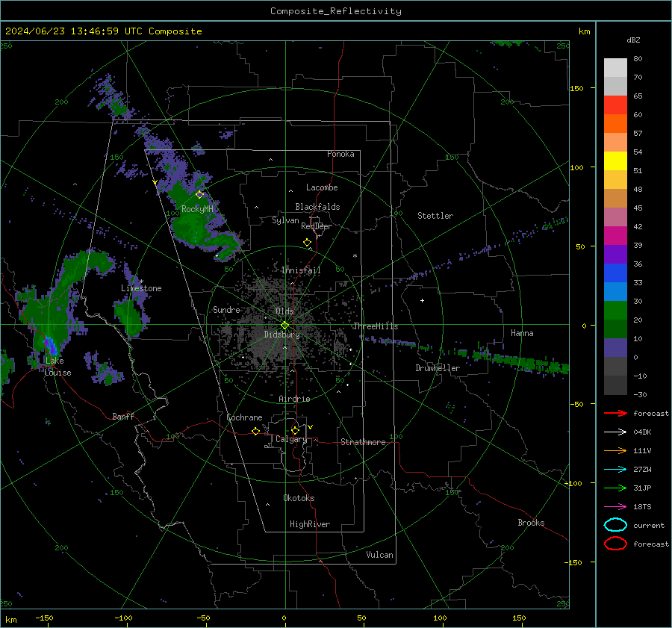672x628 pixels.
Task: Click the white plus marker east of ThreeHills
Action: [422, 300]
